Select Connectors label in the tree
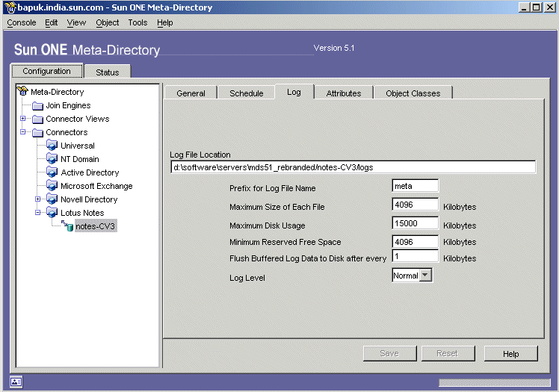The image size is (559, 392). click(x=67, y=132)
